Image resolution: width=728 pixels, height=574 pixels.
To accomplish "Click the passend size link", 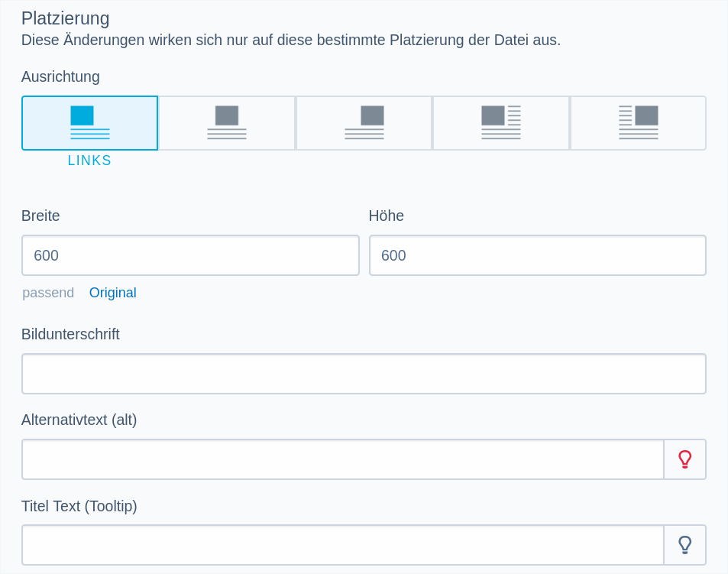I will (x=48, y=293).
